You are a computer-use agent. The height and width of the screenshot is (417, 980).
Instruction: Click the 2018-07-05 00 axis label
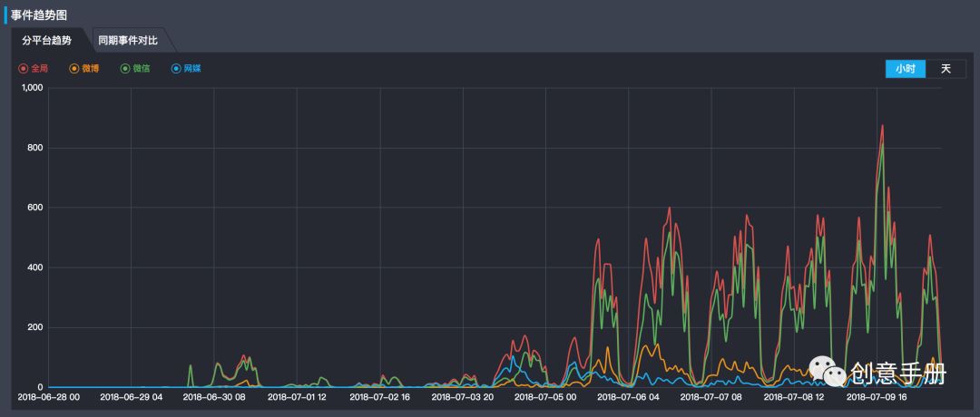(x=545, y=396)
